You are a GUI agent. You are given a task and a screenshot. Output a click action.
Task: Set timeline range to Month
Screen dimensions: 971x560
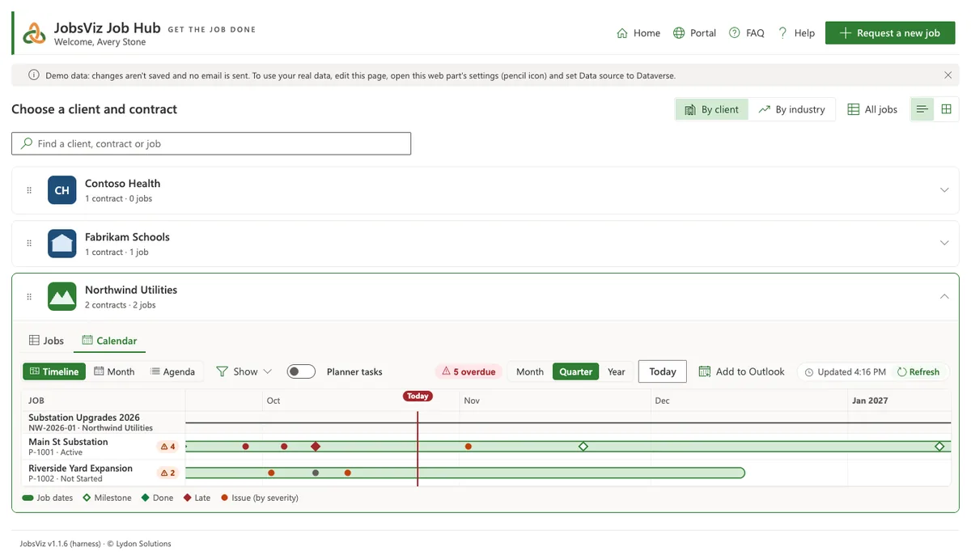pos(530,371)
